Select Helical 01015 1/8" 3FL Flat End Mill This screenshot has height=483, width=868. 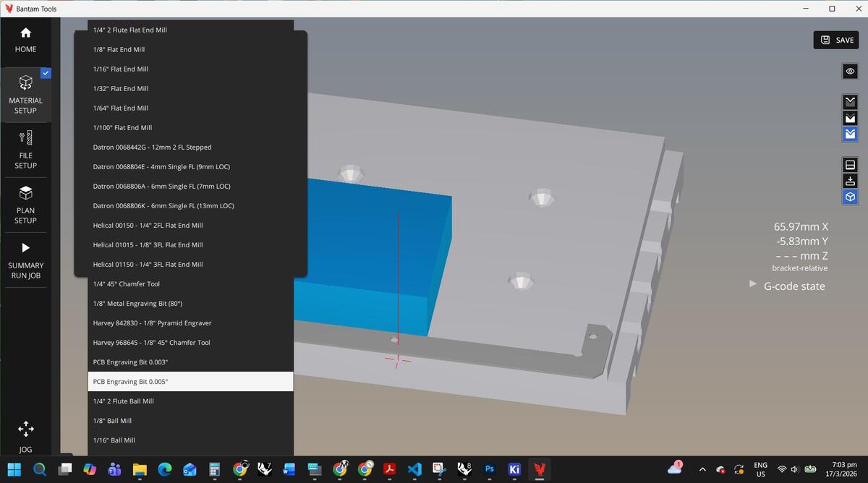(191, 244)
